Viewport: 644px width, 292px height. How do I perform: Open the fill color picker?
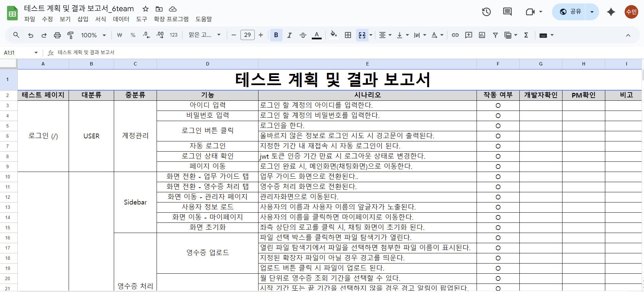(x=334, y=35)
